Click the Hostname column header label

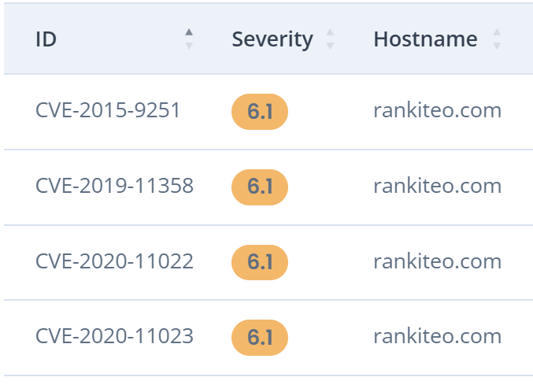point(425,39)
